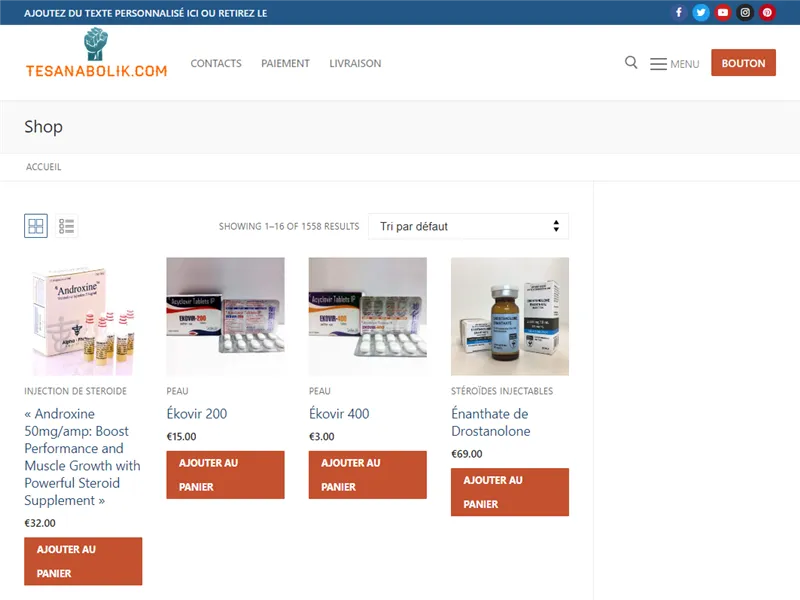Click the Androxine product thumbnail
The width and height of the screenshot is (800, 600).
point(83,317)
